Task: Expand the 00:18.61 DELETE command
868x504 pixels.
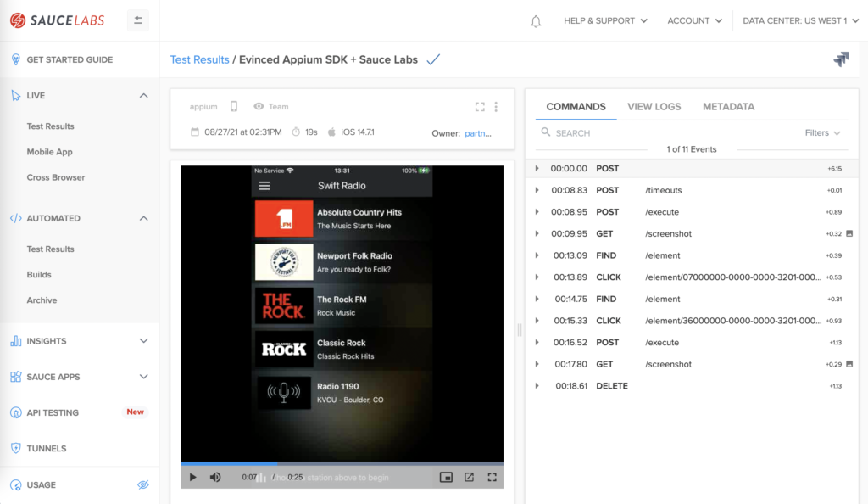Action: click(537, 386)
